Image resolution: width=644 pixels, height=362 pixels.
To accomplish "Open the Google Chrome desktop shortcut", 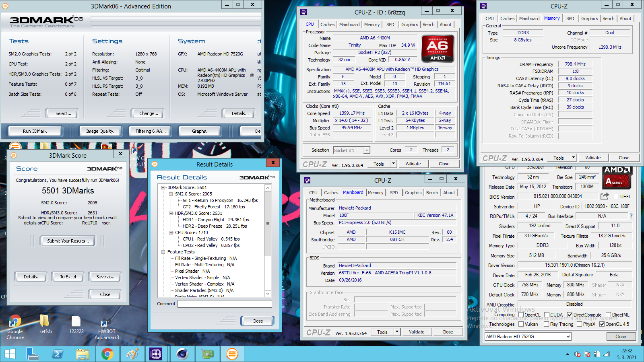I will 15,327.
